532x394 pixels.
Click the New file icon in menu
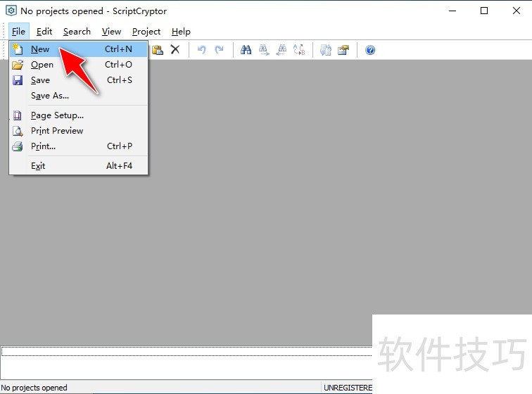(18, 49)
